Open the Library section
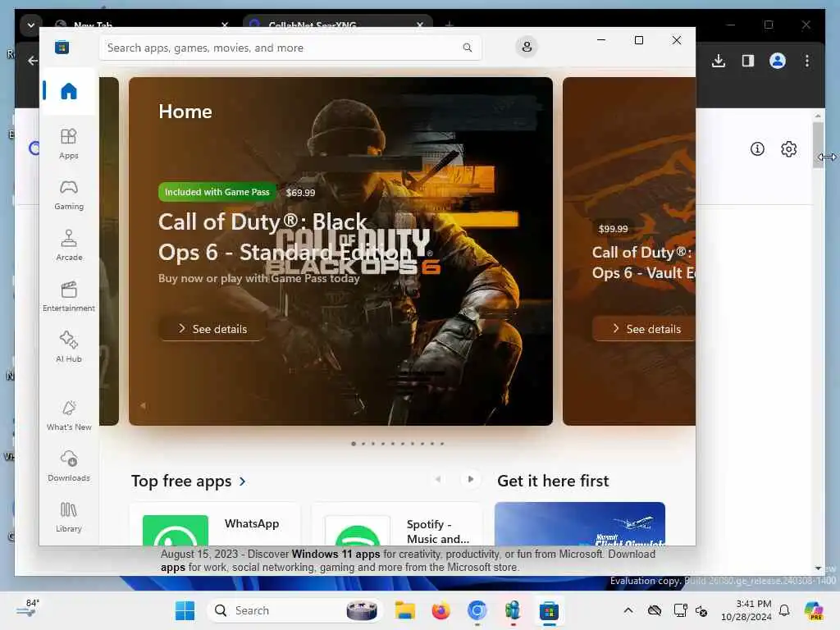 pyautogui.click(x=69, y=518)
